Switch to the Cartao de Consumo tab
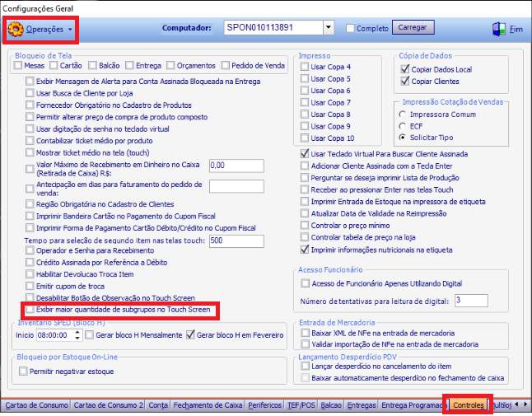Viewport: 532px width, 416px height. click(x=36, y=405)
